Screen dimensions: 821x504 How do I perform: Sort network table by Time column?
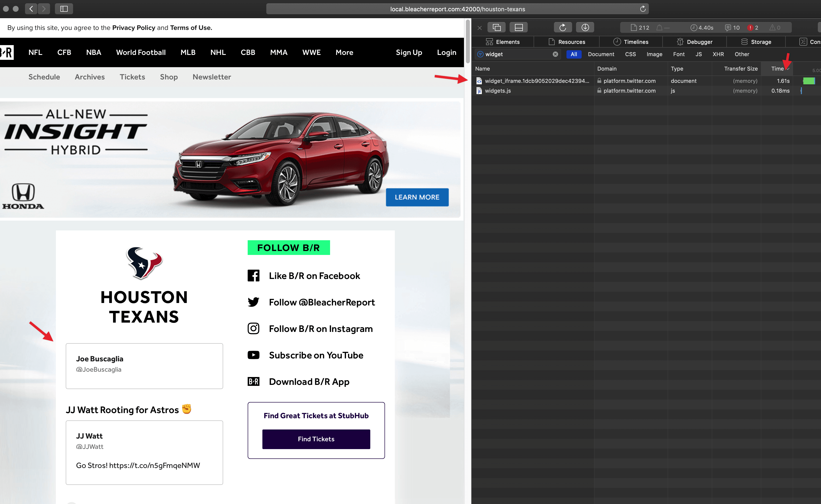[x=777, y=69]
